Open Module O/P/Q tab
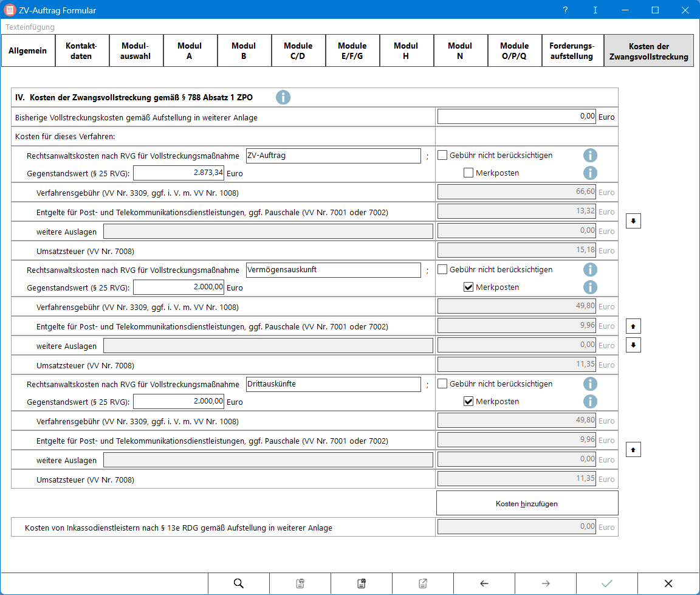 [514, 50]
